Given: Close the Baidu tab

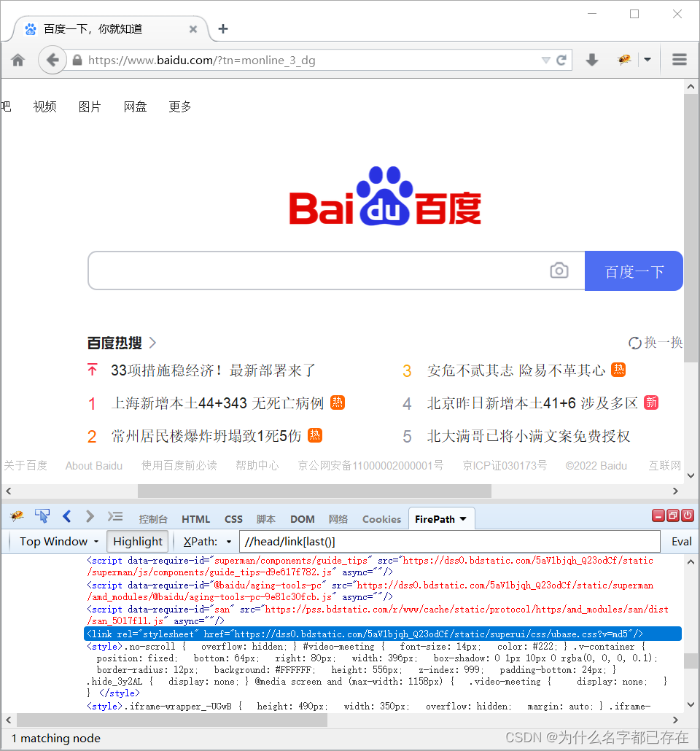Looking at the screenshot, I should click(193, 29).
